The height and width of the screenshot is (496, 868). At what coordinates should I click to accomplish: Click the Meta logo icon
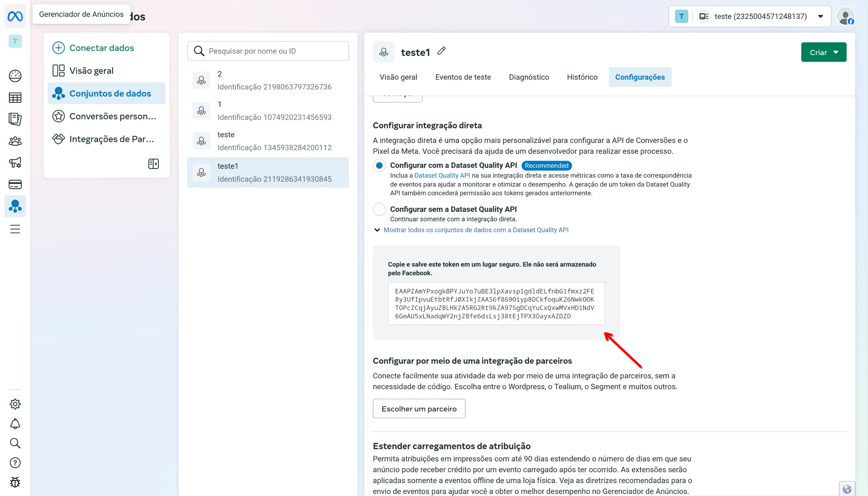tap(15, 16)
